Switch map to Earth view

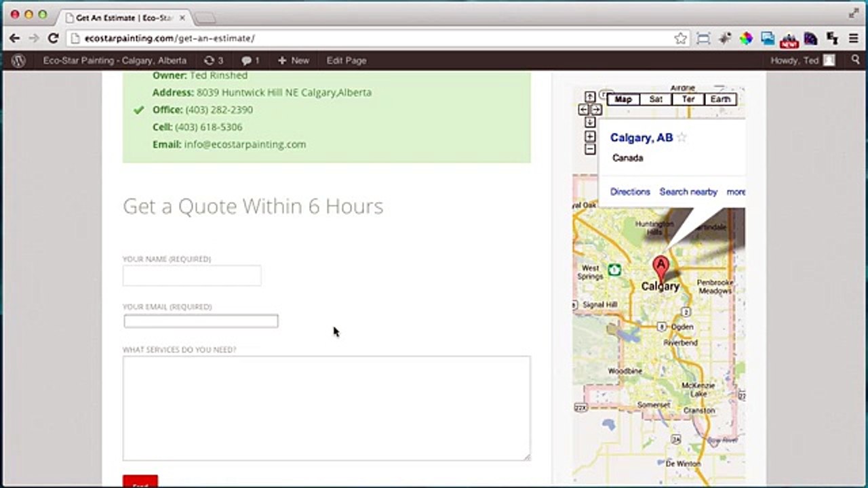(720, 99)
